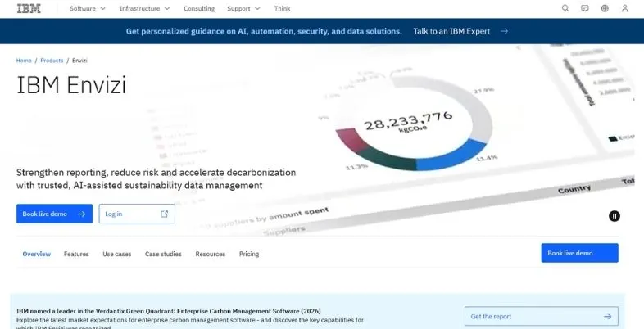The height and width of the screenshot is (329, 644).
Task: Click the hero Book live demo button
Action: [54, 214]
